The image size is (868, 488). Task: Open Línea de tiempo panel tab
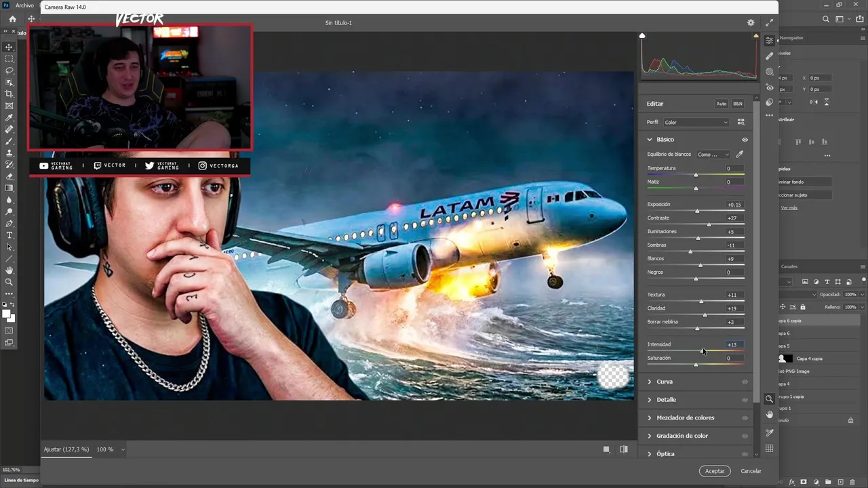tap(20, 480)
